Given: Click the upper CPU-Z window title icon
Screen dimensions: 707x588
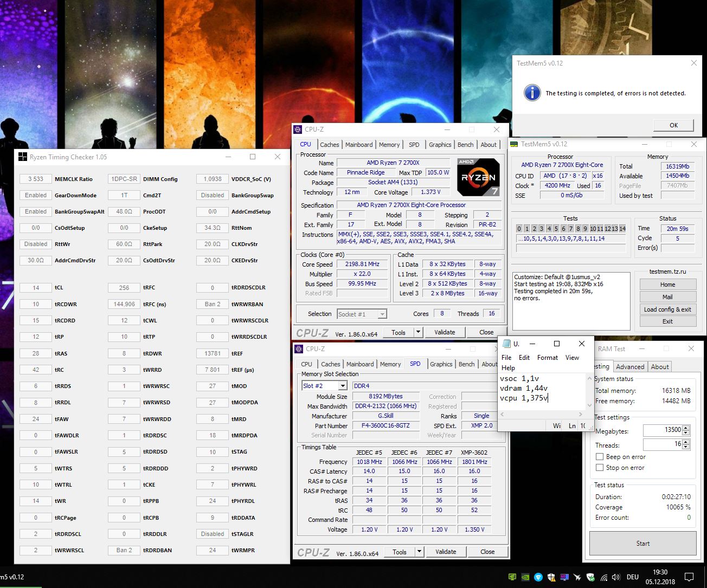Looking at the screenshot, I should point(298,130).
